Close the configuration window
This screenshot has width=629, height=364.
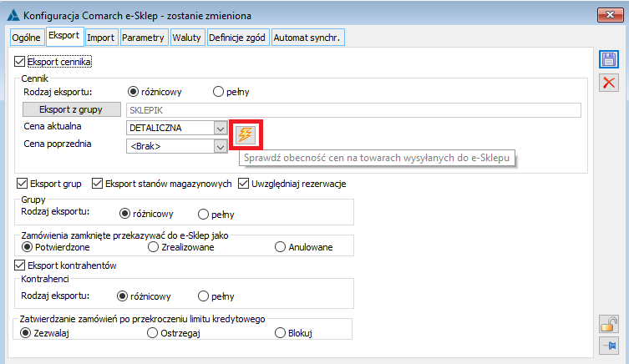[x=610, y=15]
